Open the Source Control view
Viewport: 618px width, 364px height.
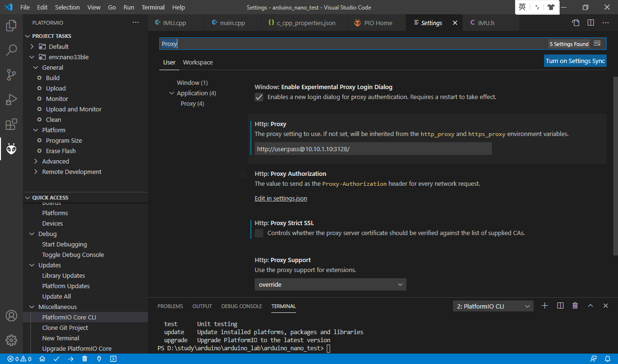click(11, 75)
